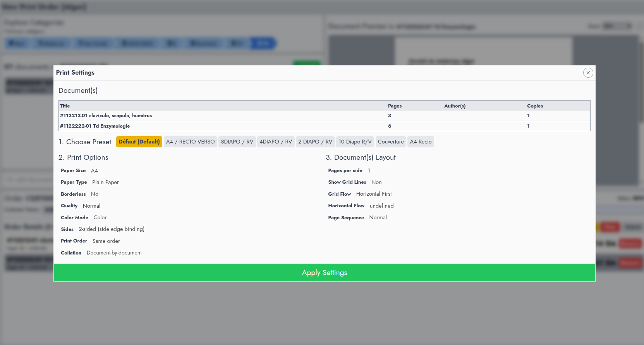Click the Author(s) column header

(455, 106)
